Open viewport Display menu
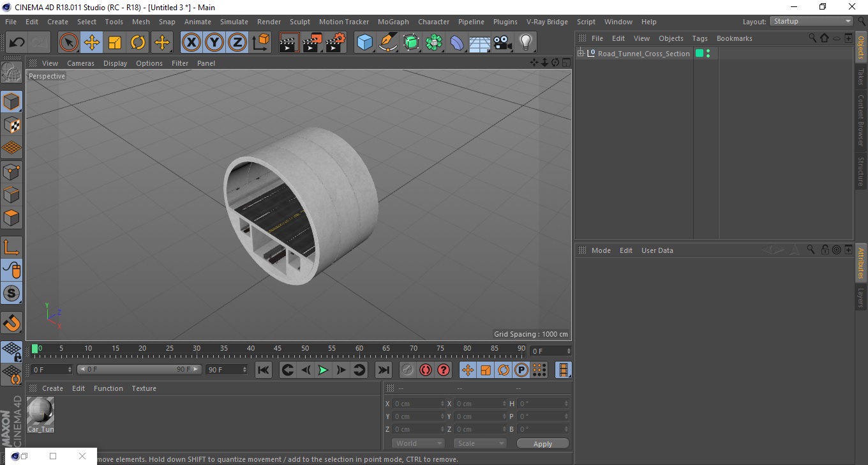This screenshot has width=868, height=465. tap(116, 63)
